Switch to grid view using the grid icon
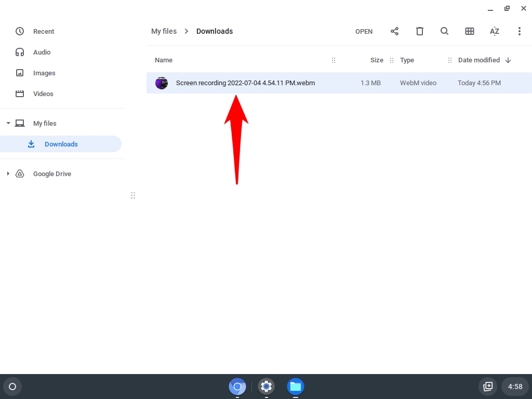This screenshot has width=532, height=399. 469,31
